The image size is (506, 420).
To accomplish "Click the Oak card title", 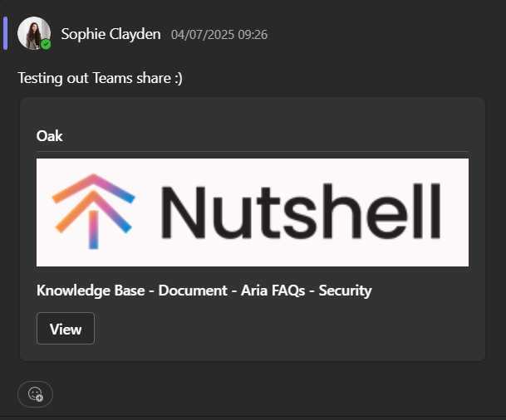I will click(x=49, y=135).
